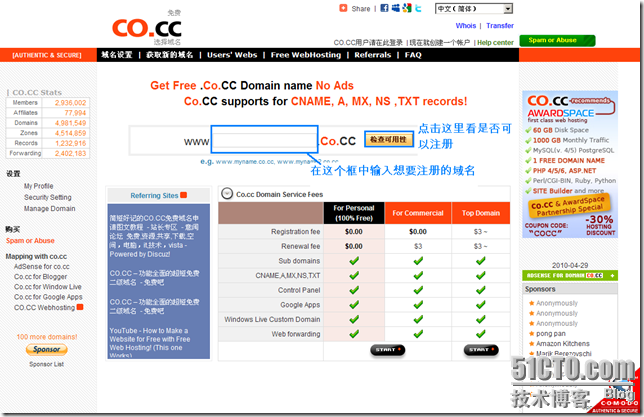Click the Domains stat value 4,981,549
Viewport: 644px width, 417px height.
[70, 123]
